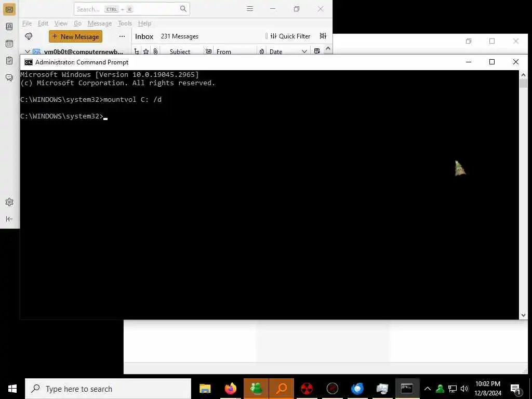Open Date column sort dropdown arrow

[x=304, y=51]
